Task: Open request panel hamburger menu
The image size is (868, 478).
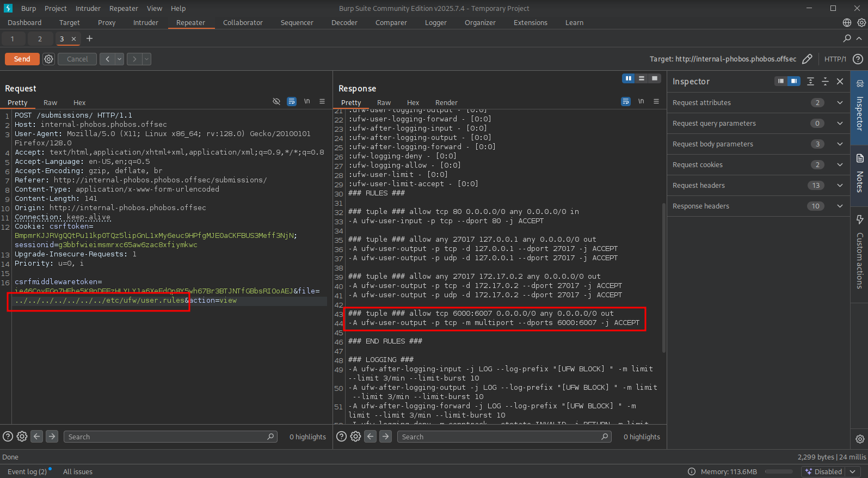Action: pos(322,102)
